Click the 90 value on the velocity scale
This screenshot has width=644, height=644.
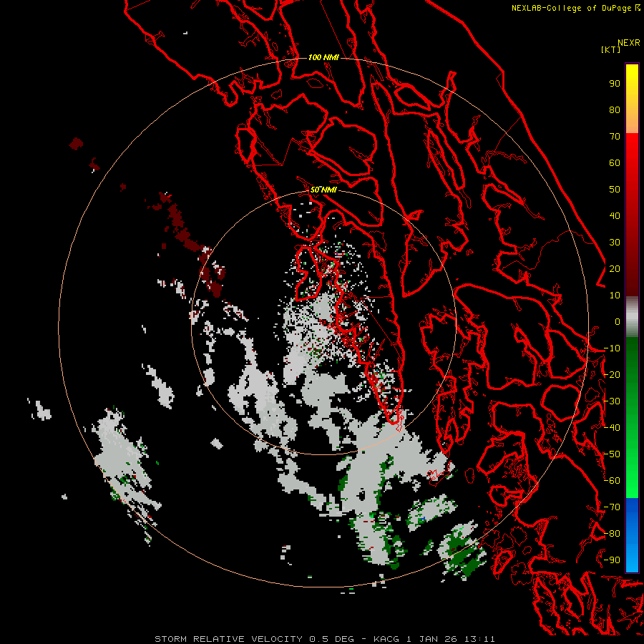pos(615,84)
